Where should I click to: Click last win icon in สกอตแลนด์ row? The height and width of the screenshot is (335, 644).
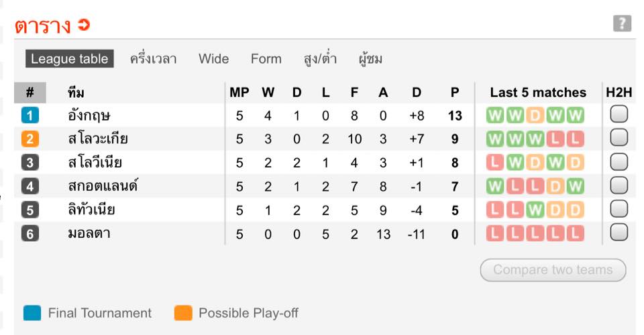575,186
